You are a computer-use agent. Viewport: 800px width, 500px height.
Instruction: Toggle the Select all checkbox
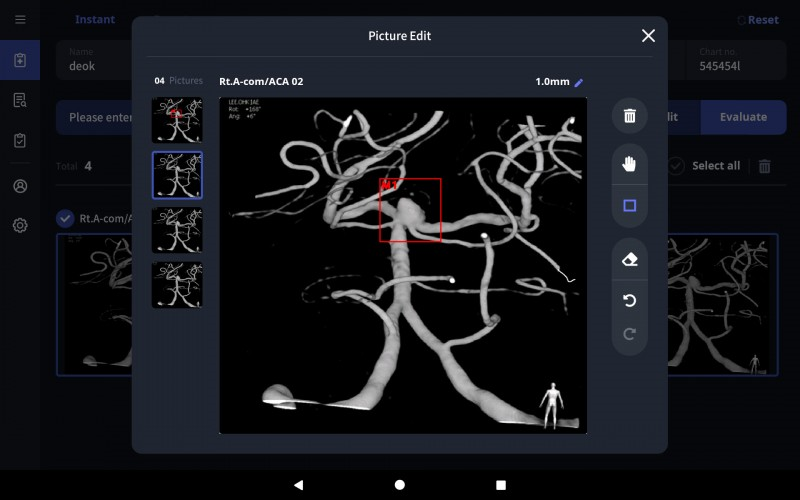click(676, 166)
